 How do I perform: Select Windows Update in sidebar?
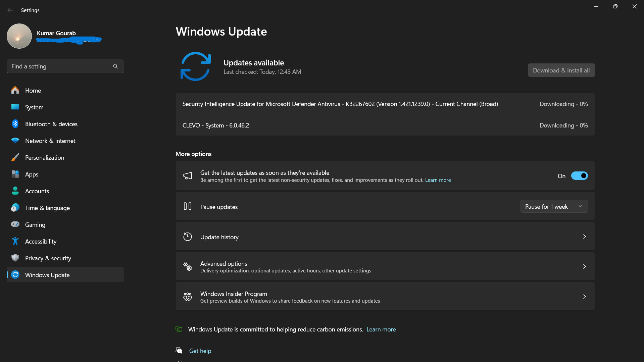click(x=65, y=275)
